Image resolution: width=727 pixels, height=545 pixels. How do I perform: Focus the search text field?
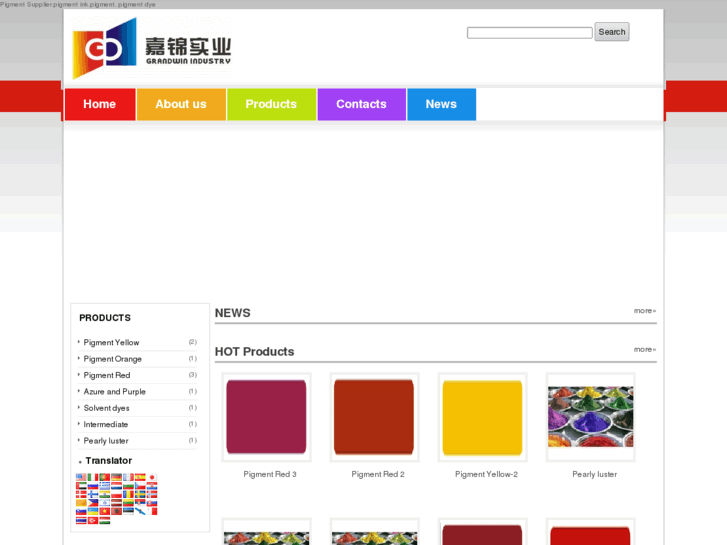click(x=529, y=33)
